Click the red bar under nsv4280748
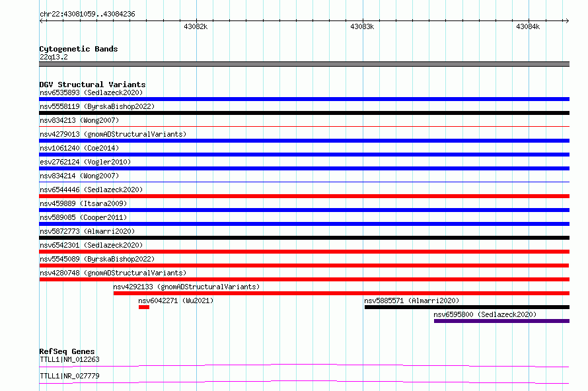Screen dimensions: 588x391 click(x=304, y=279)
